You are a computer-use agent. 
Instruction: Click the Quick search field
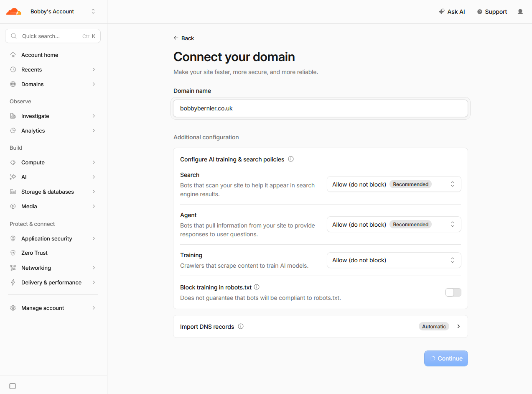(53, 36)
